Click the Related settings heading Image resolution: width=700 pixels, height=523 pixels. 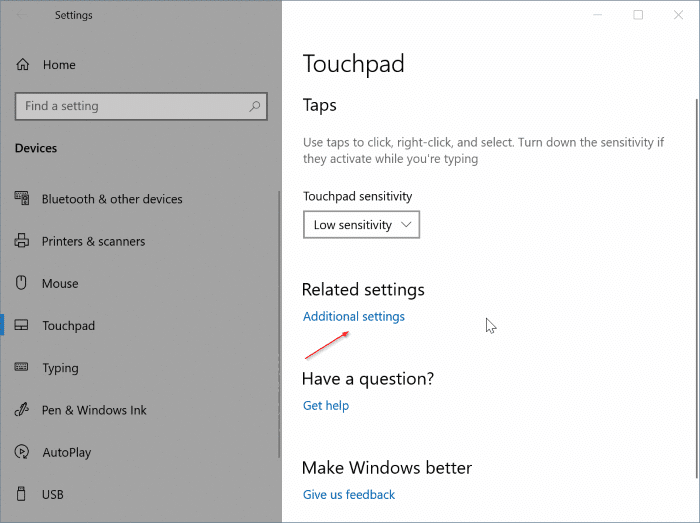tap(363, 290)
